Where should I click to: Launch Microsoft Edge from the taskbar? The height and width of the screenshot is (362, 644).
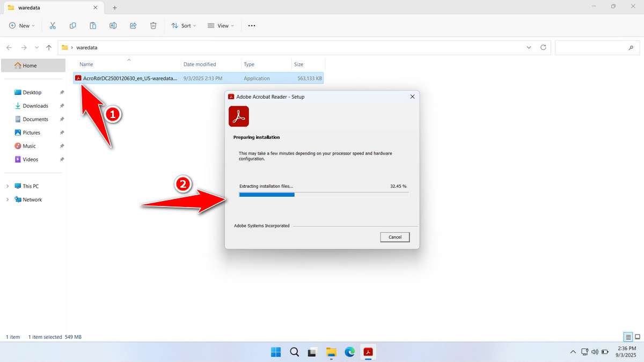tap(350, 352)
